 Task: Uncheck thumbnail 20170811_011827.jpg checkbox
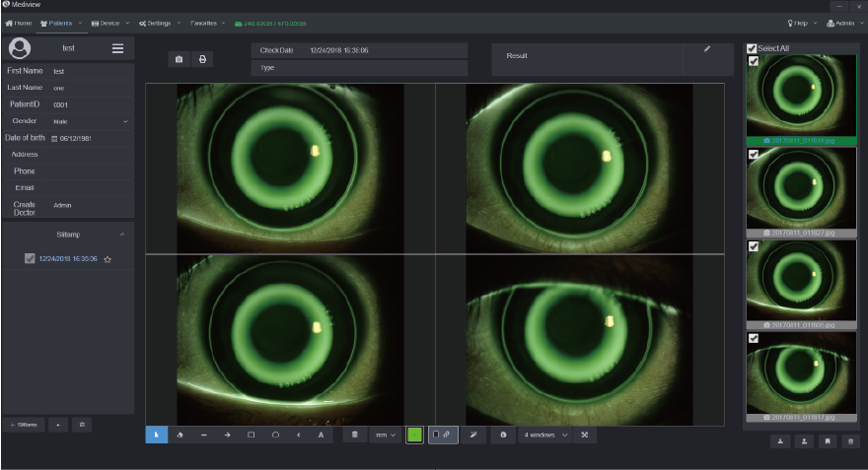754,154
